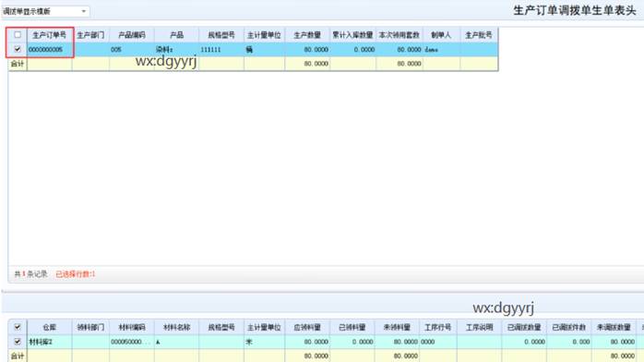Sort by the 生产订单号 column header
Image resolution: width=644 pixels, height=362 pixels.
49,35
